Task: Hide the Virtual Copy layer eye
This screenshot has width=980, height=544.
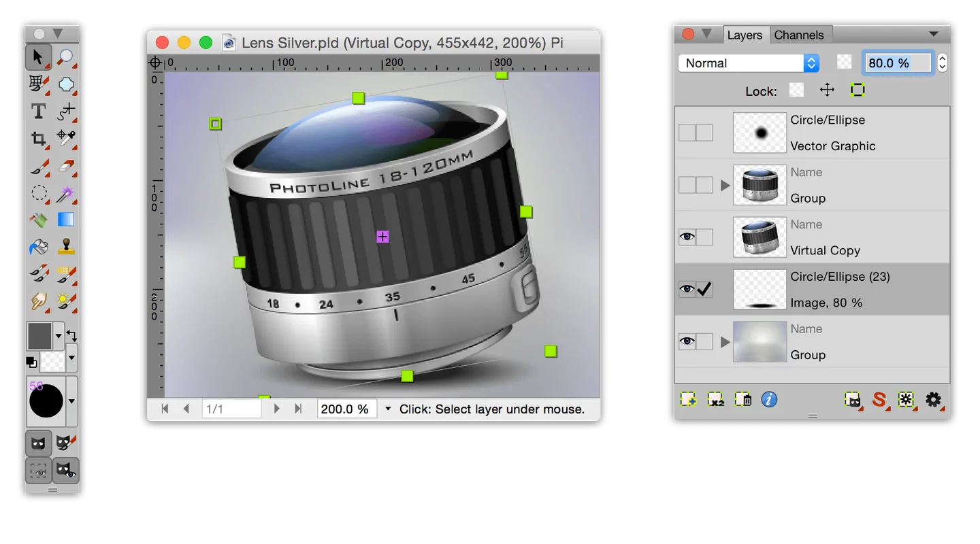Action: (x=687, y=237)
